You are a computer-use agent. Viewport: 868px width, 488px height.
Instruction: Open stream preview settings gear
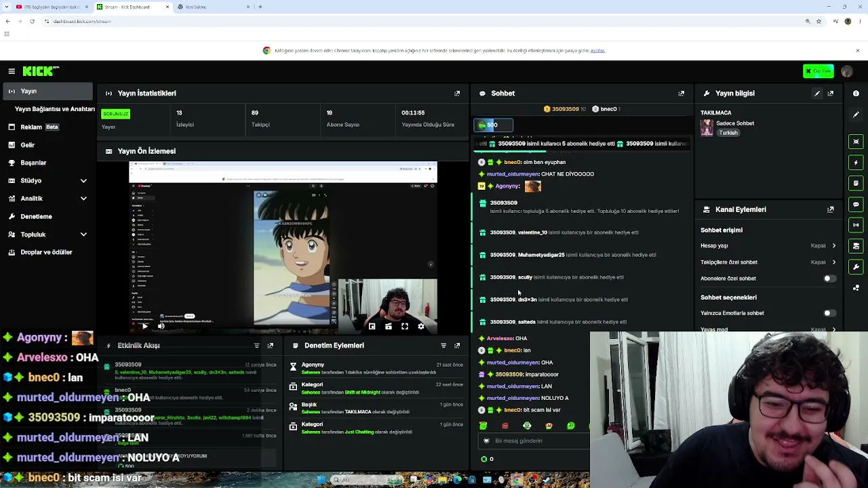421,326
